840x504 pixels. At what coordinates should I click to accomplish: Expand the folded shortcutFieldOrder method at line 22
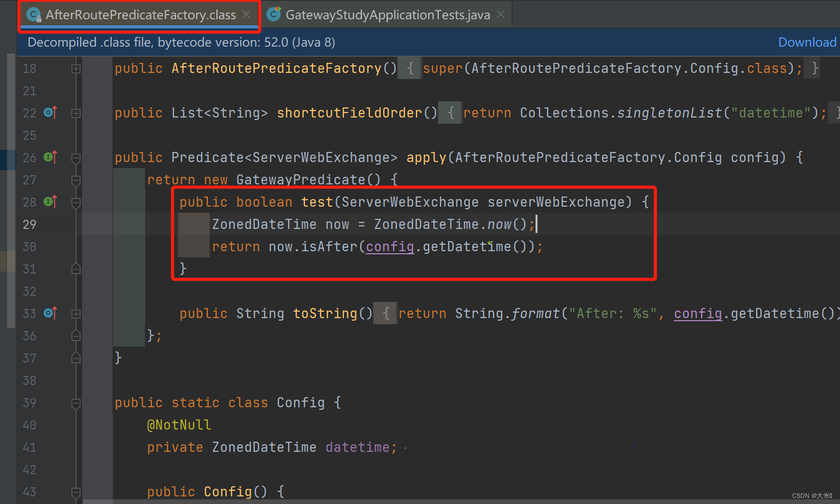[76, 113]
